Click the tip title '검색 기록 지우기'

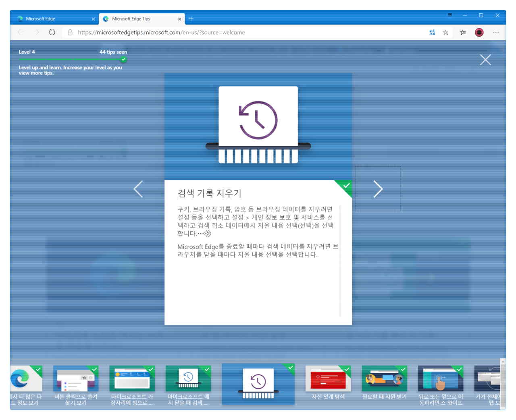(209, 193)
